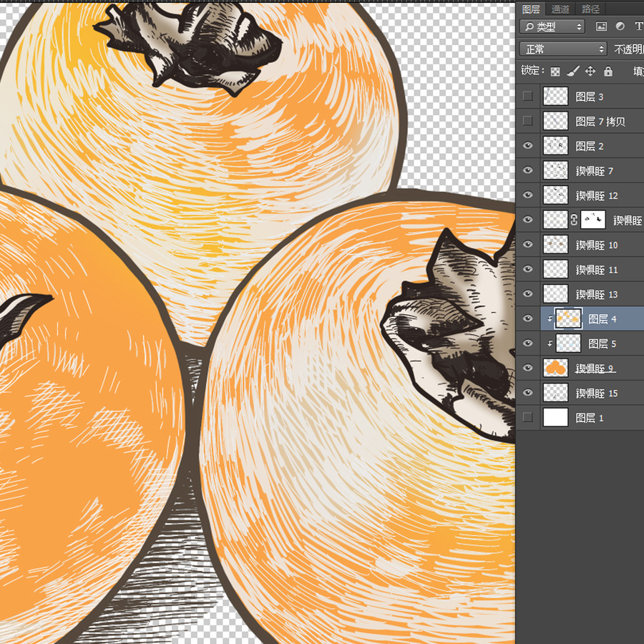Select thumbnail of layer 鍥惧眰 7

pos(556,170)
